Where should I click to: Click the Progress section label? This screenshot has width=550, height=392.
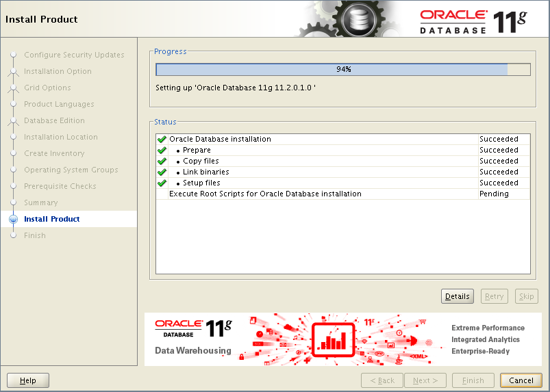pos(170,51)
